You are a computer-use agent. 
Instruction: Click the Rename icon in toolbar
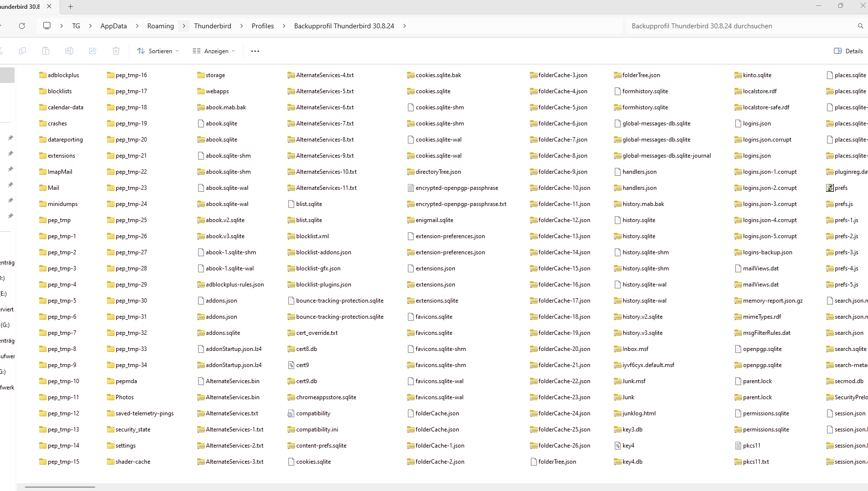(69, 51)
